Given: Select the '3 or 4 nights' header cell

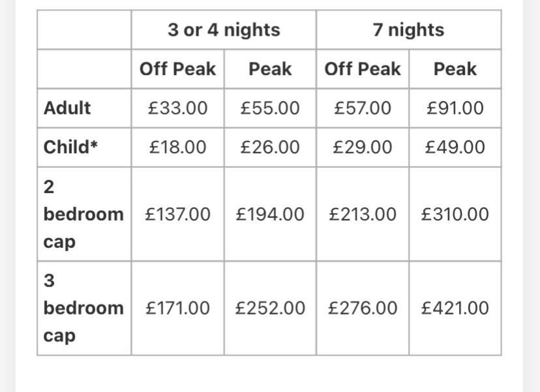Looking at the screenshot, I should click(224, 30).
